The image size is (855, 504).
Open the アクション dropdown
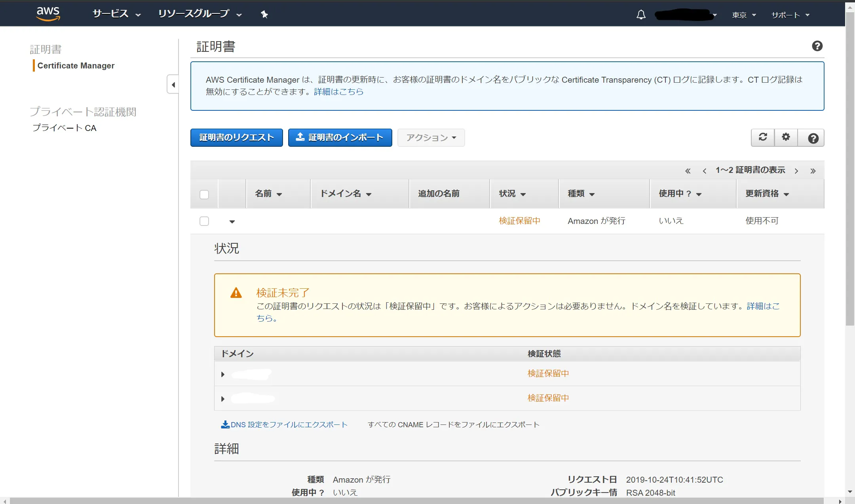[x=431, y=138]
